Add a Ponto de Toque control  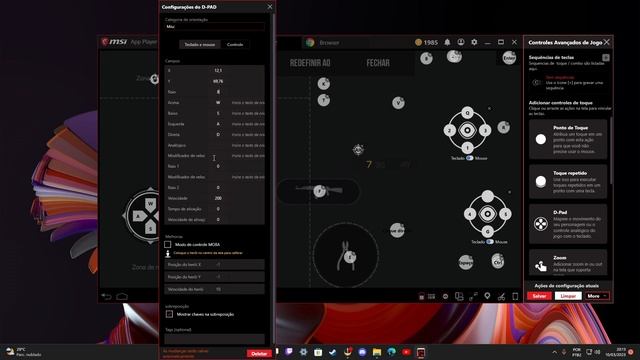568,139
